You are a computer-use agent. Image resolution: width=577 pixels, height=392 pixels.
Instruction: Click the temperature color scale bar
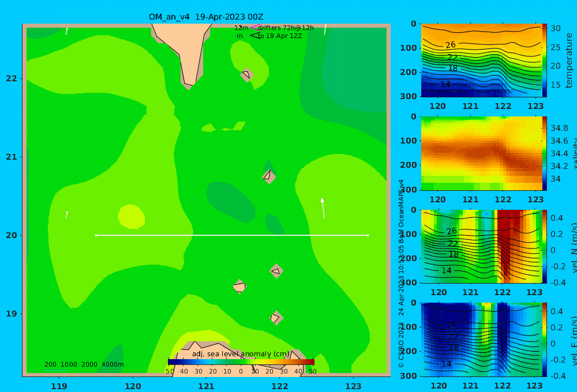coord(544,61)
